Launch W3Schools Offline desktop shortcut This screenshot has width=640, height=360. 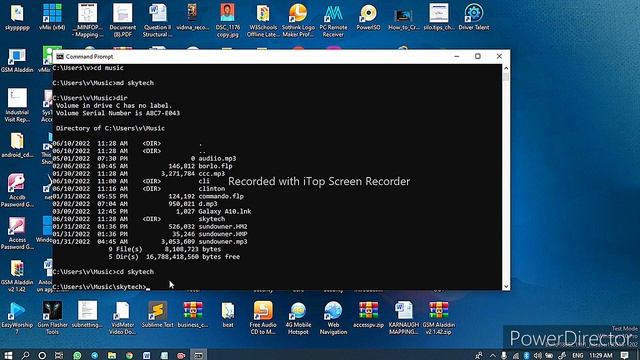(263, 20)
